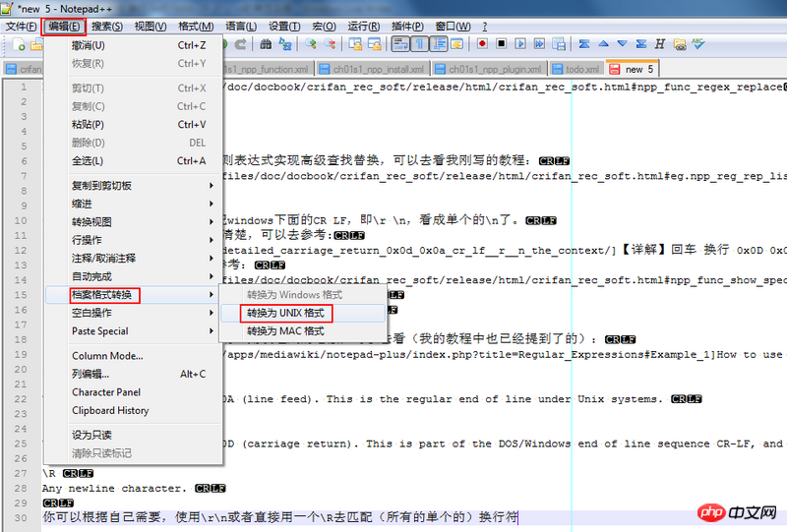
Task: Select 设为只读 menu entry
Action: pos(134,435)
